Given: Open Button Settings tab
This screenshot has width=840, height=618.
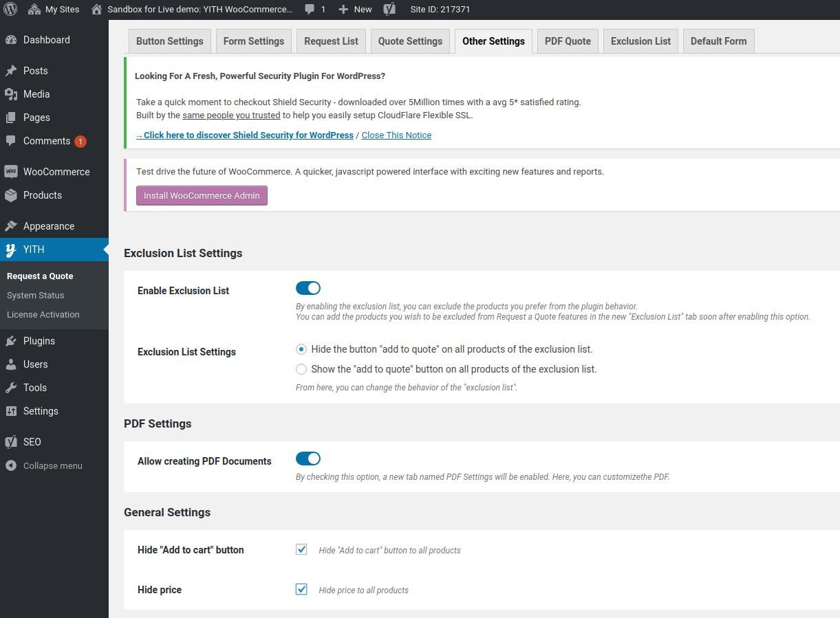Looking at the screenshot, I should [170, 41].
